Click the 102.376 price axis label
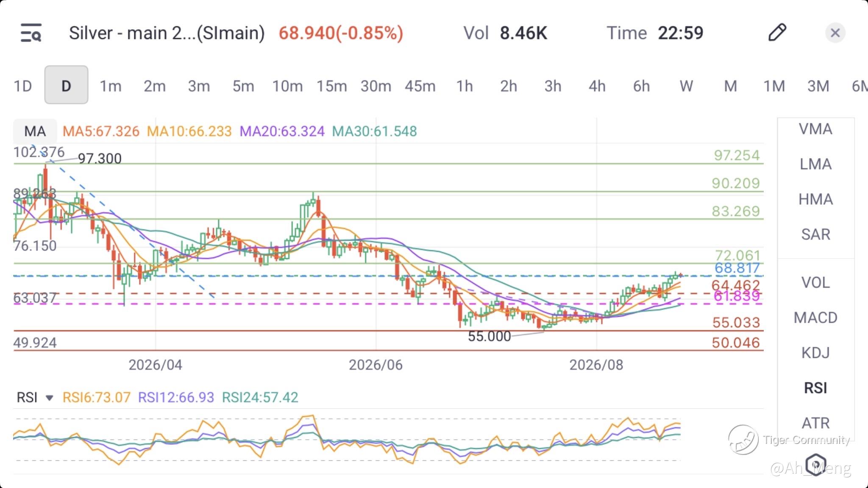868x488 pixels. click(x=39, y=152)
